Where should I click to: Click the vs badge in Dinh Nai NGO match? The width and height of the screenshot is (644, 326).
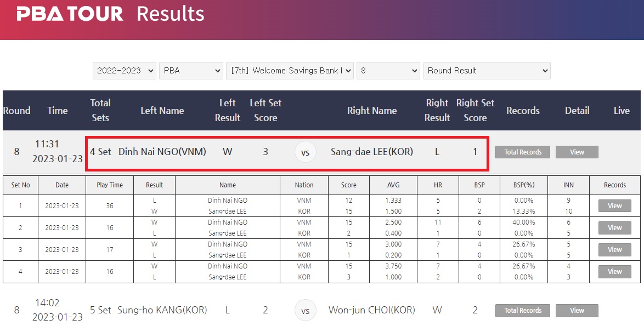pyautogui.click(x=305, y=152)
